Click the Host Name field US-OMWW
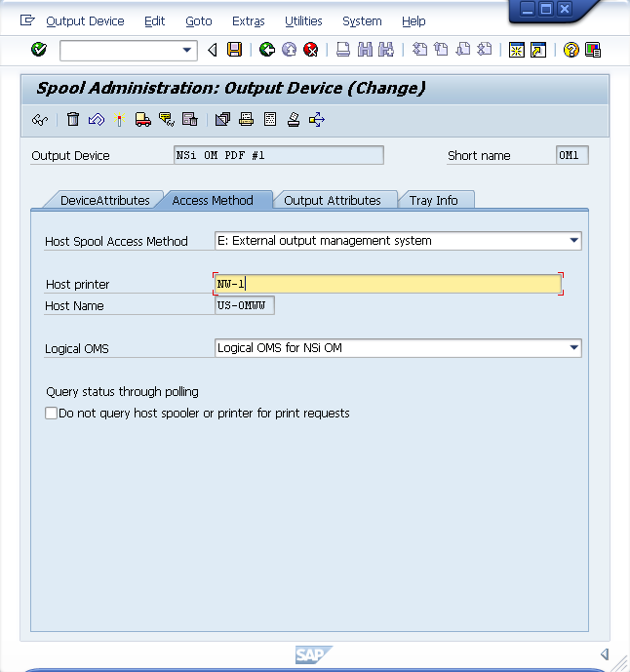Screen dimensions: 630x672 point(244,305)
